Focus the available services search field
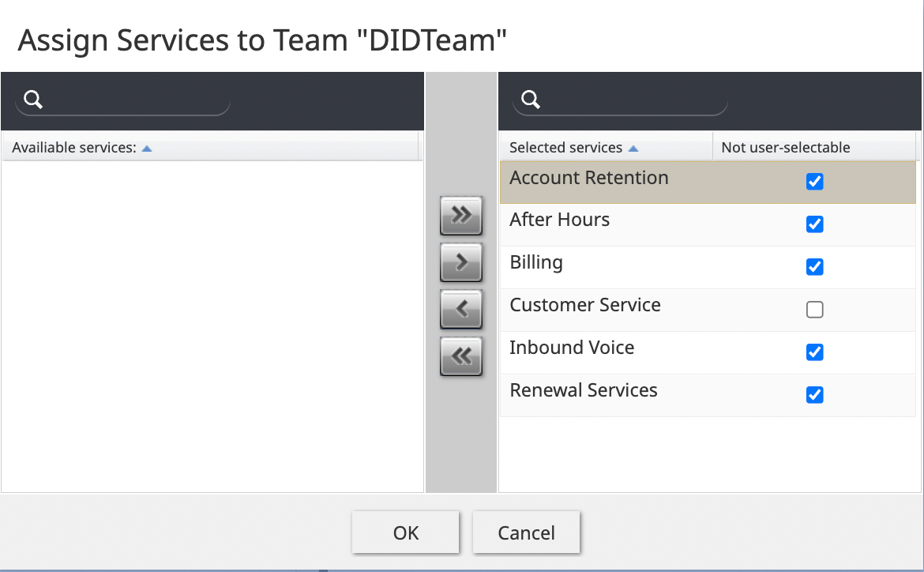This screenshot has height=572, width=924. [122, 100]
